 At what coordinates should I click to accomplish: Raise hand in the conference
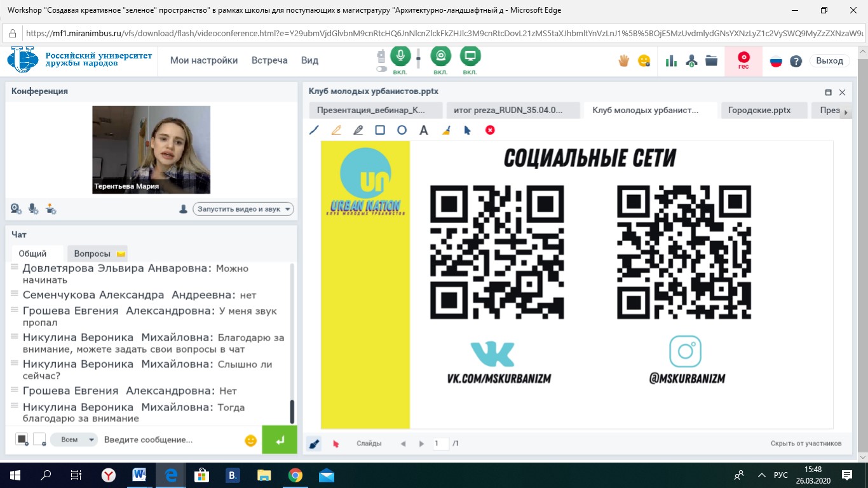(x=624, y=60)
